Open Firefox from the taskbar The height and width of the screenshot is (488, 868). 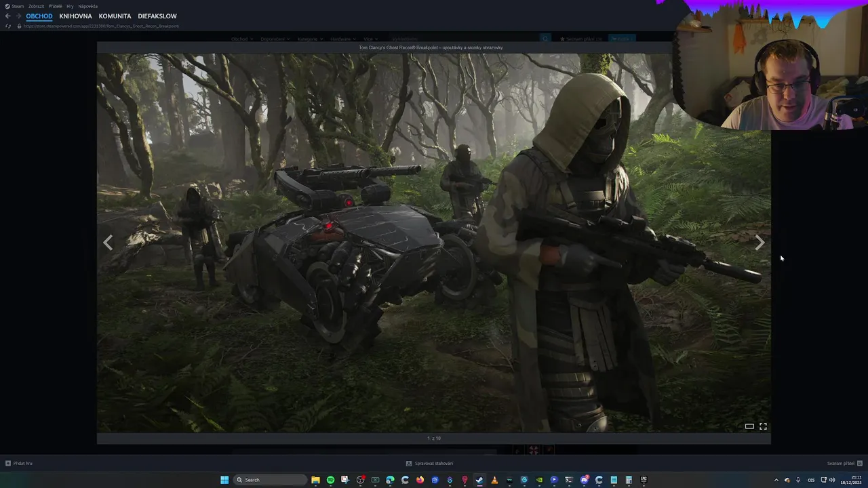point(420,480)
